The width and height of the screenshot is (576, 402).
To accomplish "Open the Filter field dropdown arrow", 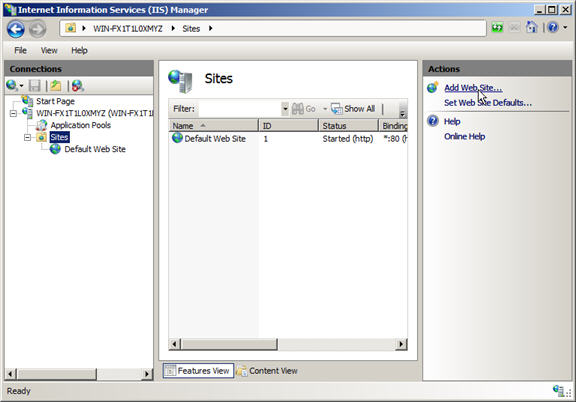I will [285, 109].
